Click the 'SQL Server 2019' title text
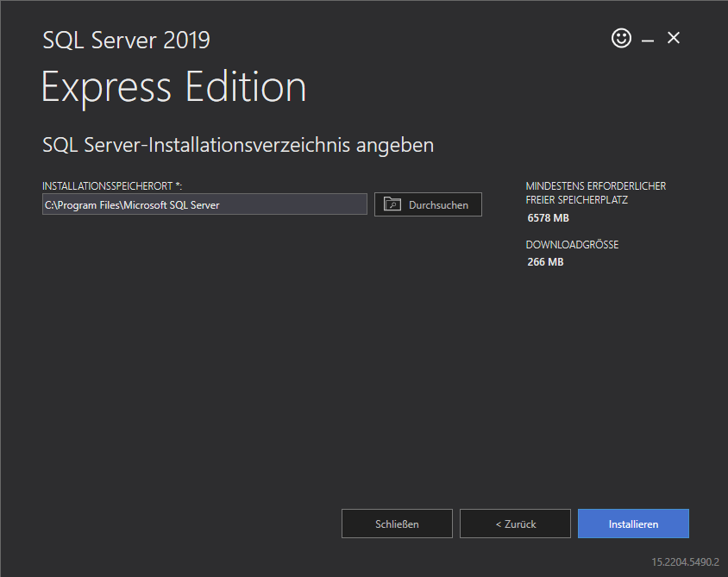 click(x=126, y=40)
